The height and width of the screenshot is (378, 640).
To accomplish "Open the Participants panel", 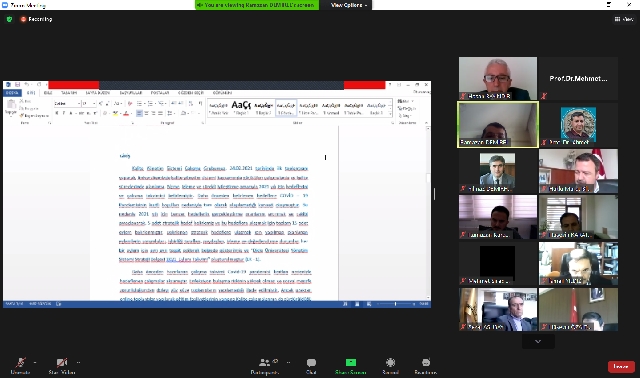I will click(x=264, y=362).
